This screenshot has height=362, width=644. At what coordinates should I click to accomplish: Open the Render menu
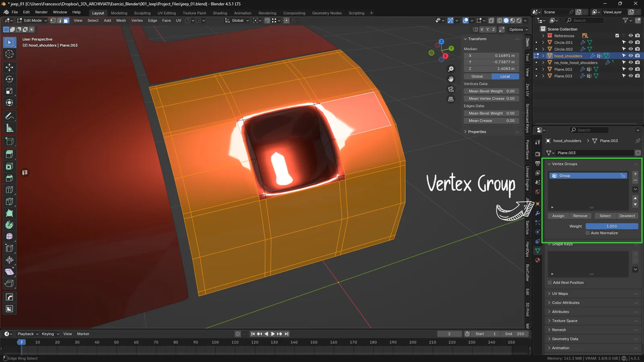tap(41, 12)
